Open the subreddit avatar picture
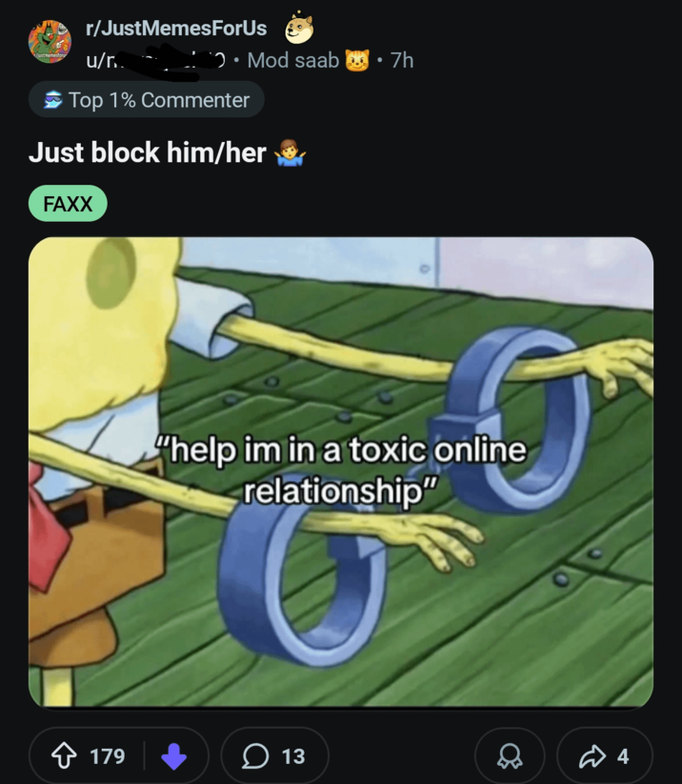The width and height of the screenshot is (682, 784). coord(50,43)
